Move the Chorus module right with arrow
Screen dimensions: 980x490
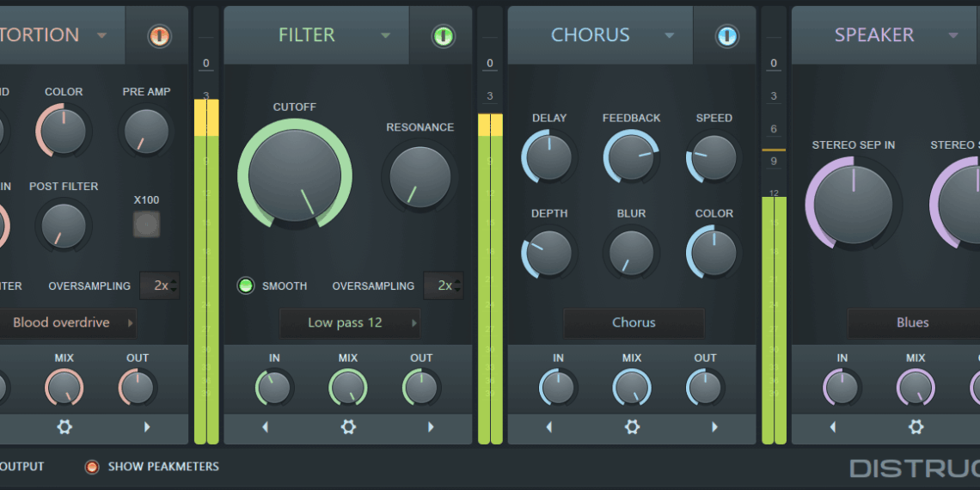click(x=714, y=427)
